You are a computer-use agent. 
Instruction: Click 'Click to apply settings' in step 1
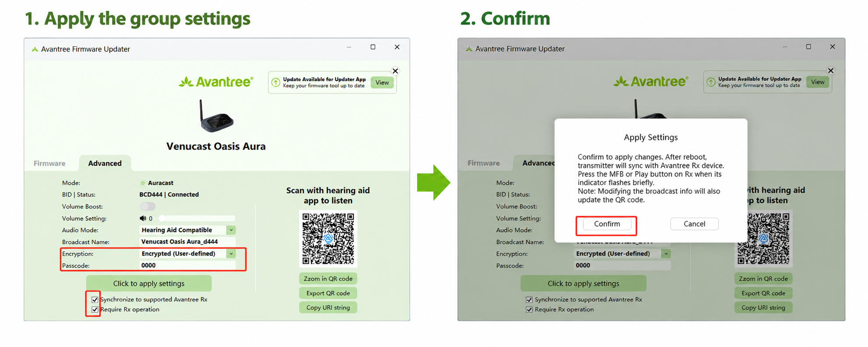pyautogui.click(x=149, y=284)
